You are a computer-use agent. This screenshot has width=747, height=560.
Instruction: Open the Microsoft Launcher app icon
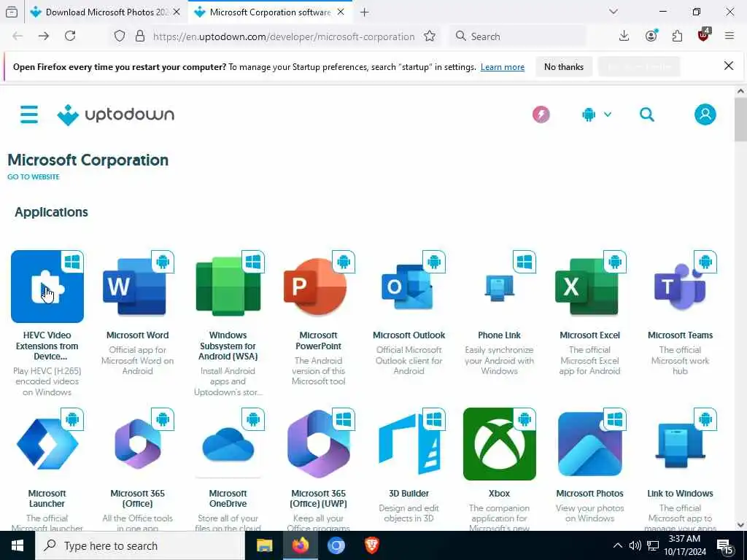tap(47, 444)
